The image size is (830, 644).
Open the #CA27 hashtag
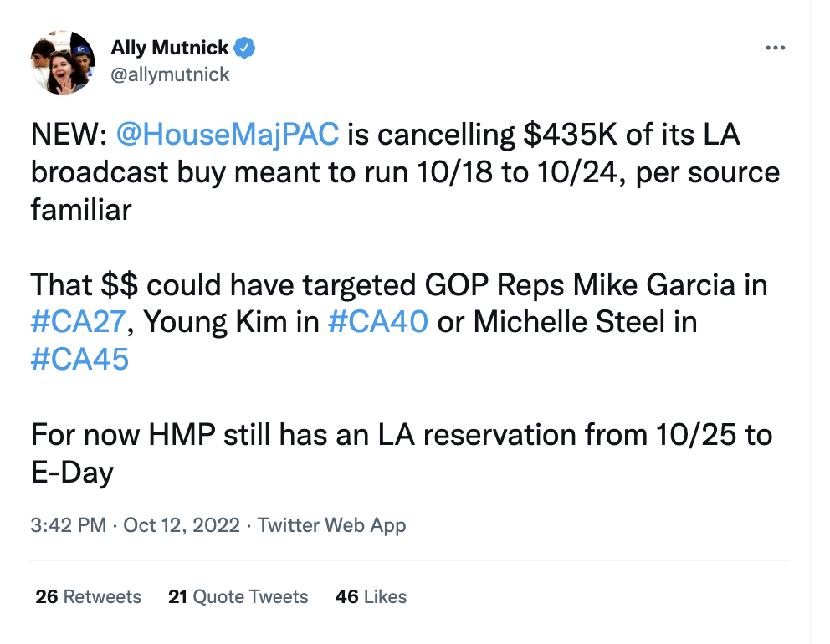(79, 322)
